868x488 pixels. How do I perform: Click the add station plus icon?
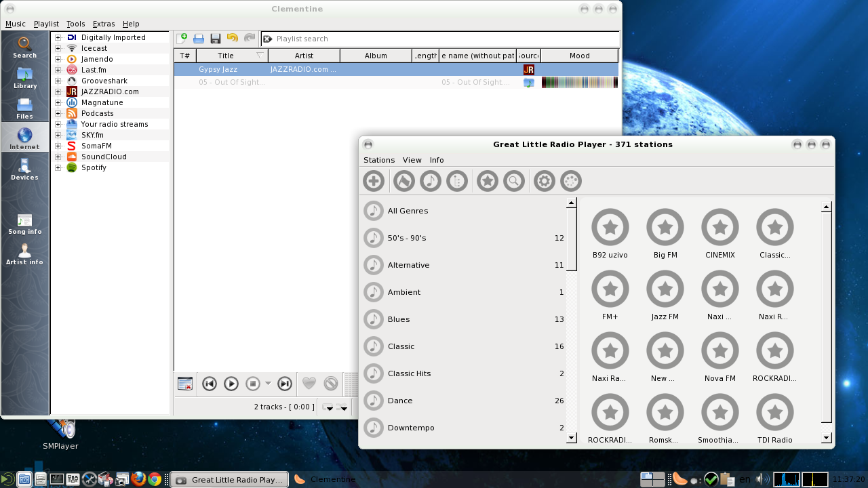(374, 181)
